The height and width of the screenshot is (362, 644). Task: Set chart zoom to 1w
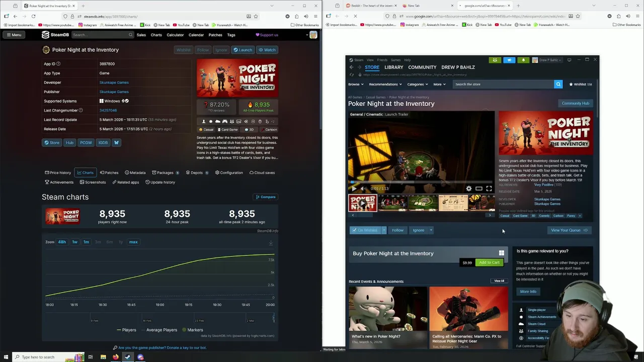tap(74, 242)
